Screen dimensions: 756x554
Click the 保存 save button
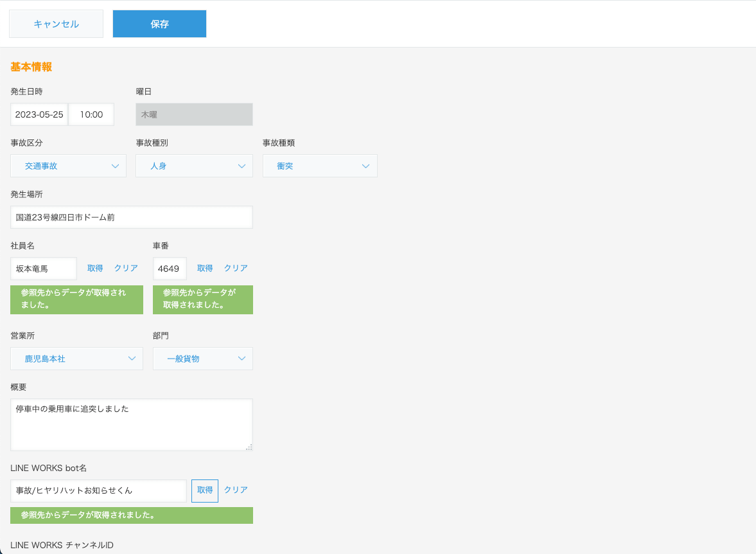pos(159,24)
